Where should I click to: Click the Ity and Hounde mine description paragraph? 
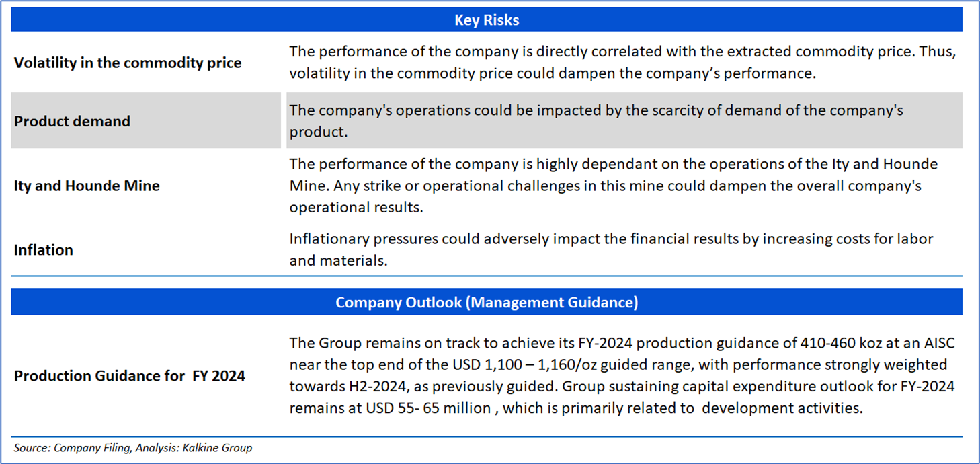(x=613, y=186)
